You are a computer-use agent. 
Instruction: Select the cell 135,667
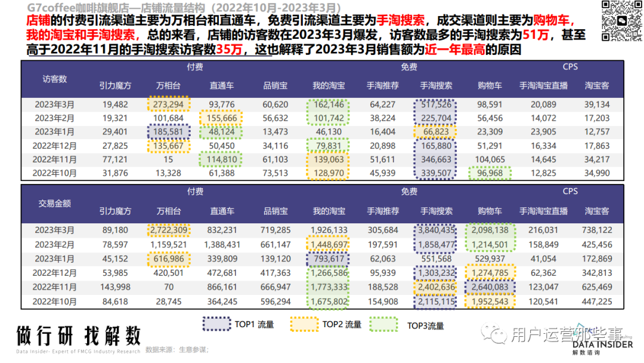click(x=168, y=146)
